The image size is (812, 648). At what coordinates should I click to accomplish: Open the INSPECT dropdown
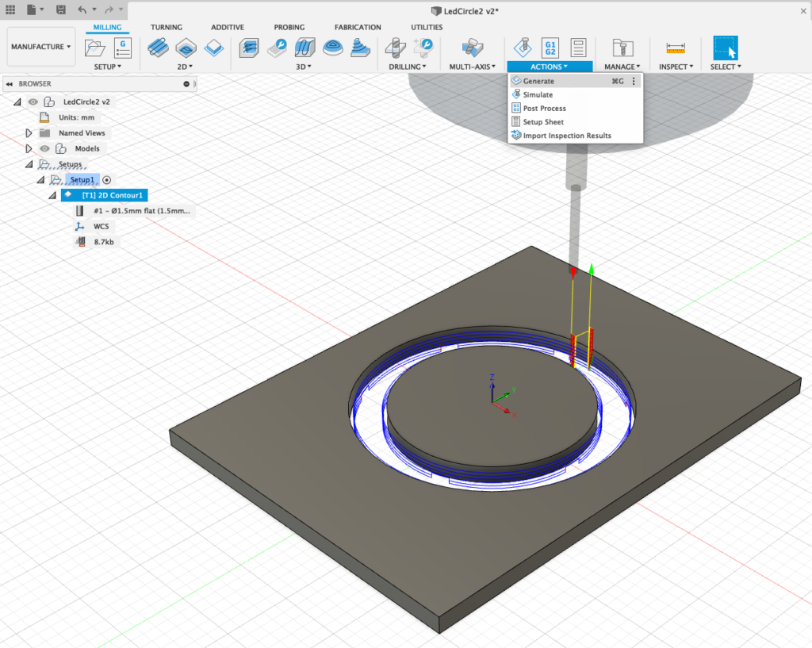pos(676,67)
